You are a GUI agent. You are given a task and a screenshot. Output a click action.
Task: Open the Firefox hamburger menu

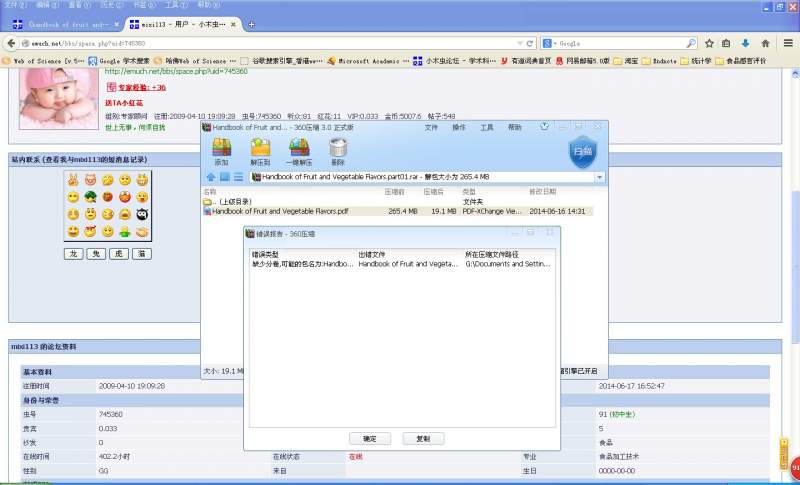pos(788,43)
